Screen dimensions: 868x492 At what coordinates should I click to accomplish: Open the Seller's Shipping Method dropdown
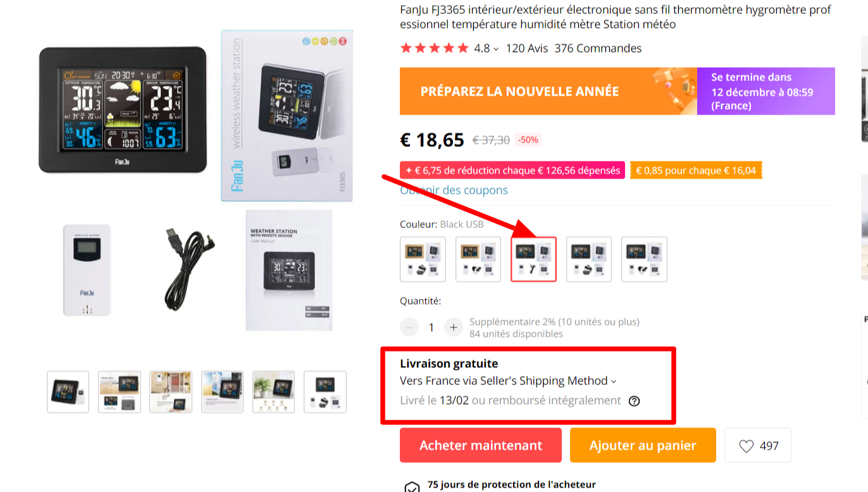point(508,381)
